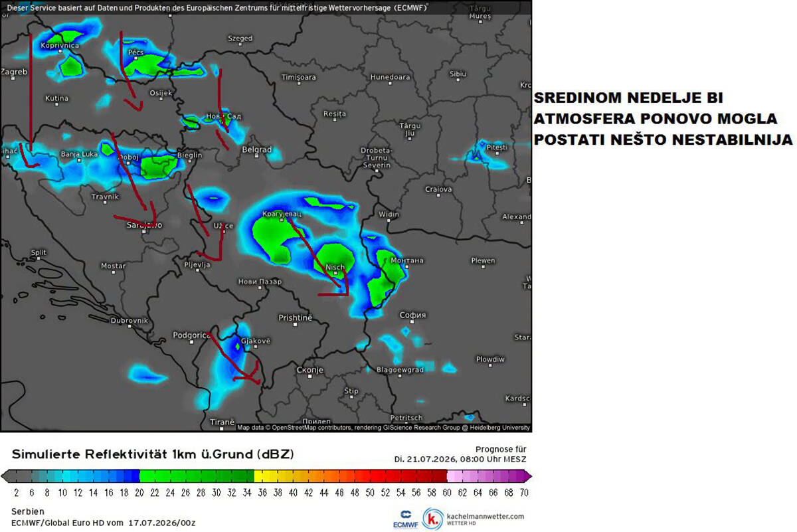Click the left arrow end of color scale
797x532 pixels.
point(6,476)
